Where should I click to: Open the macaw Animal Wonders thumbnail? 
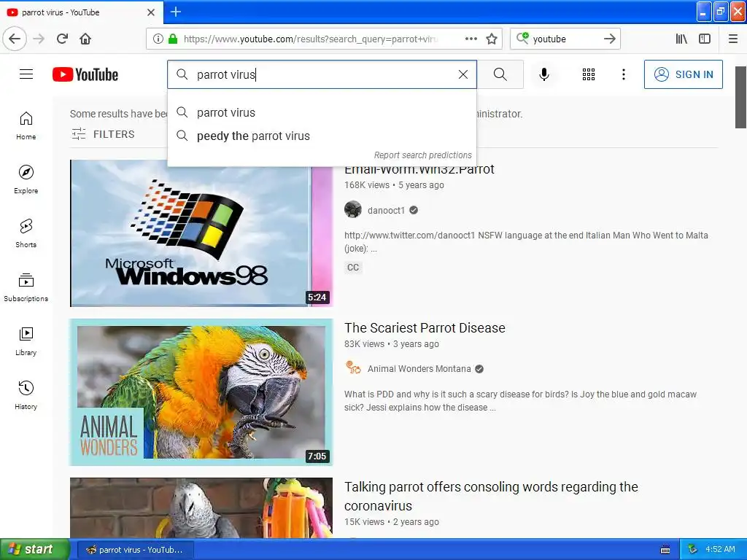point(201,392)
